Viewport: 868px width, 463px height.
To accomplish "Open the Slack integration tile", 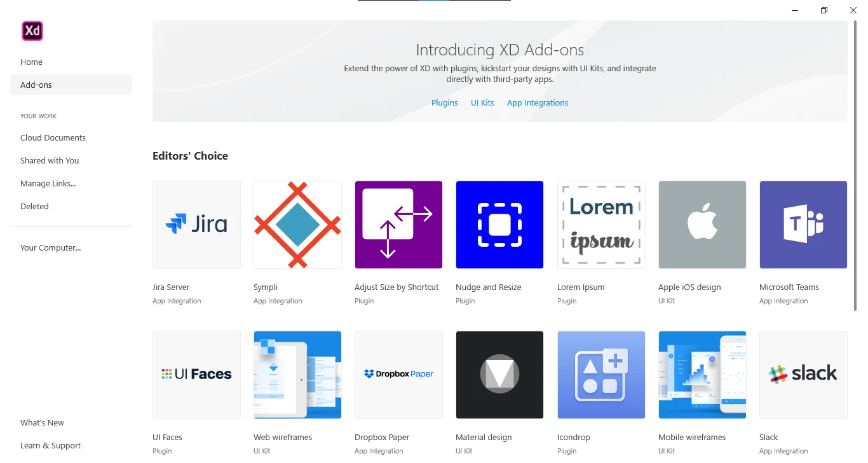I will (x=803, y=375).
